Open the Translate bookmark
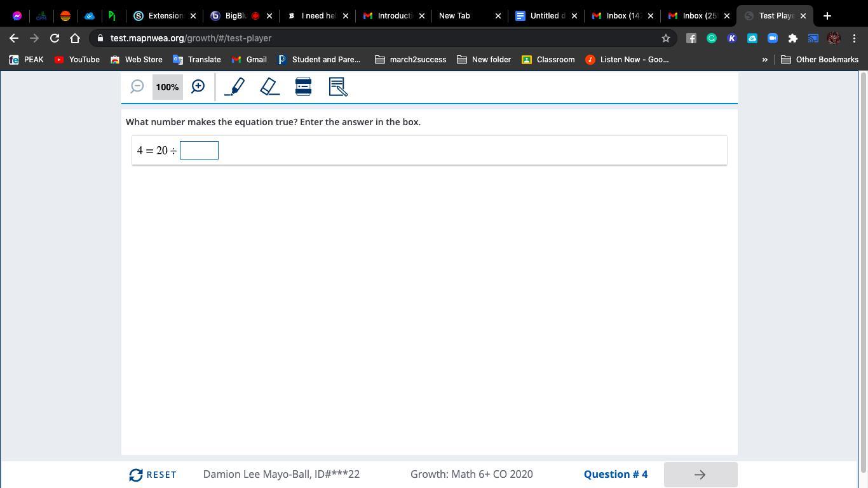 click(x=197, y=60)
